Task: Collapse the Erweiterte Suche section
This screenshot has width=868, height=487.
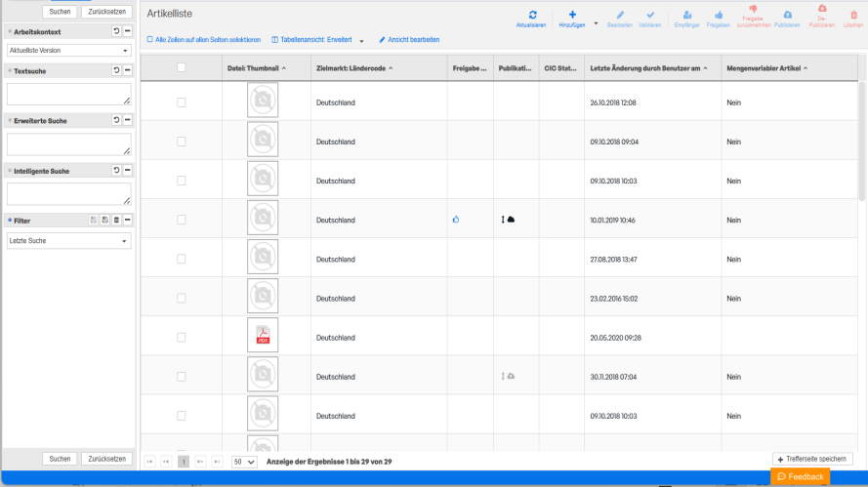Action: tap(127, 120)
